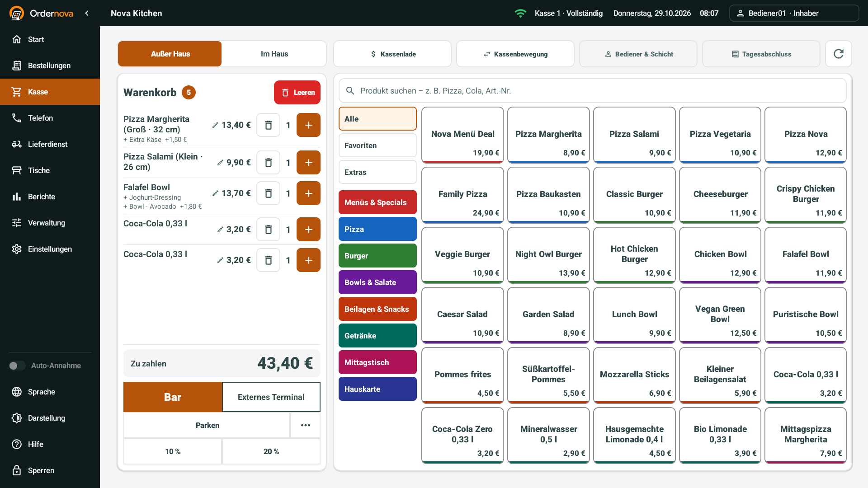The width and height of the screenshot is (868, 488).
Task: Select the green Burger category
Action: tap(377, 256)
